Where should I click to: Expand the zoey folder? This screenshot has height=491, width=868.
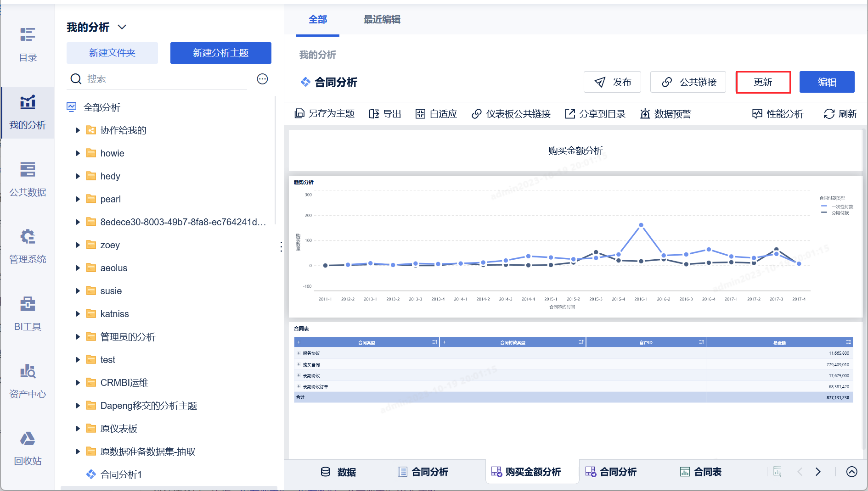point(78,245)
